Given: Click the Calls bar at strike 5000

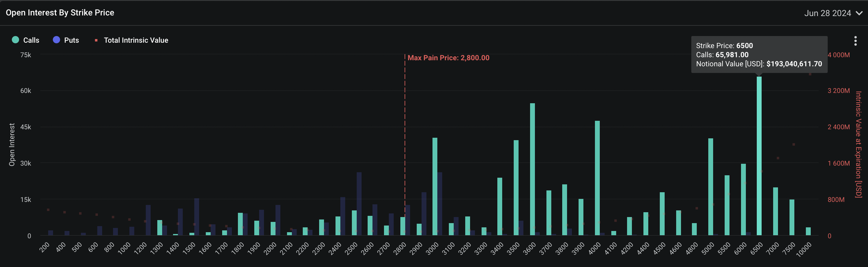Looking at the screenshot, I should coord(711,186).
